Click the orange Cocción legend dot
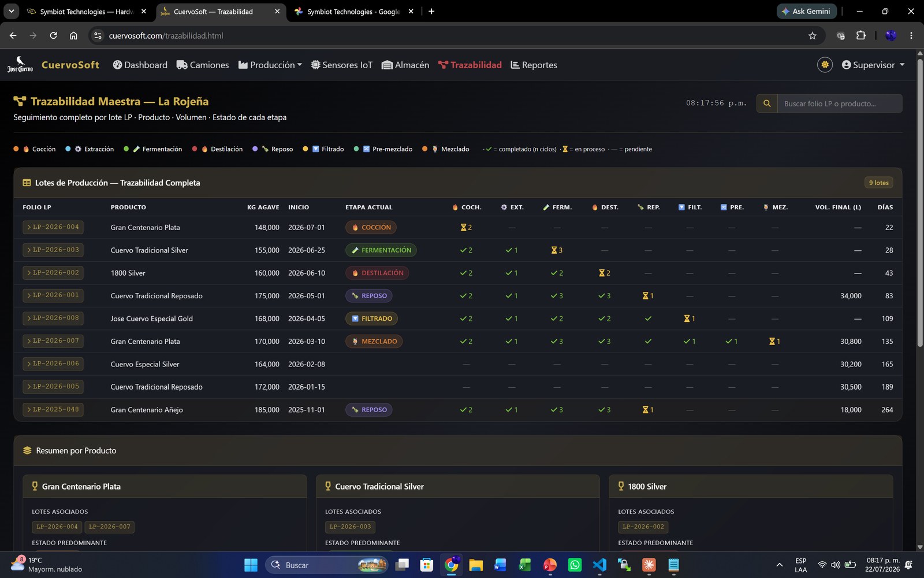 coord(16,149)
